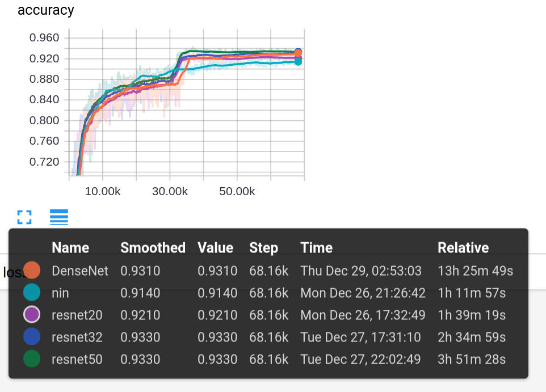Click nin relative time 1h 11m 57s
Image resolution: width=546 pixels, height=392 pixels.
point(472,293)
